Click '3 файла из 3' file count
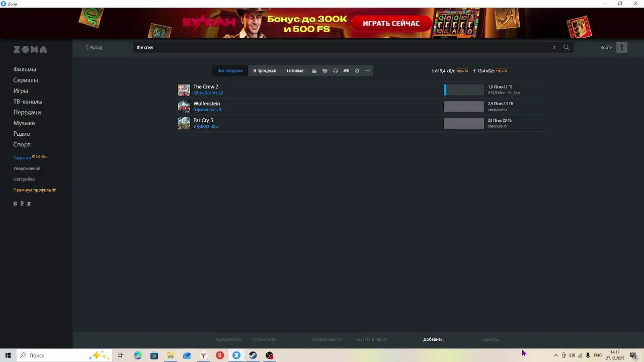Image resolution: width=644 pixels, height=362 pixels. click(x=206, y=126)
